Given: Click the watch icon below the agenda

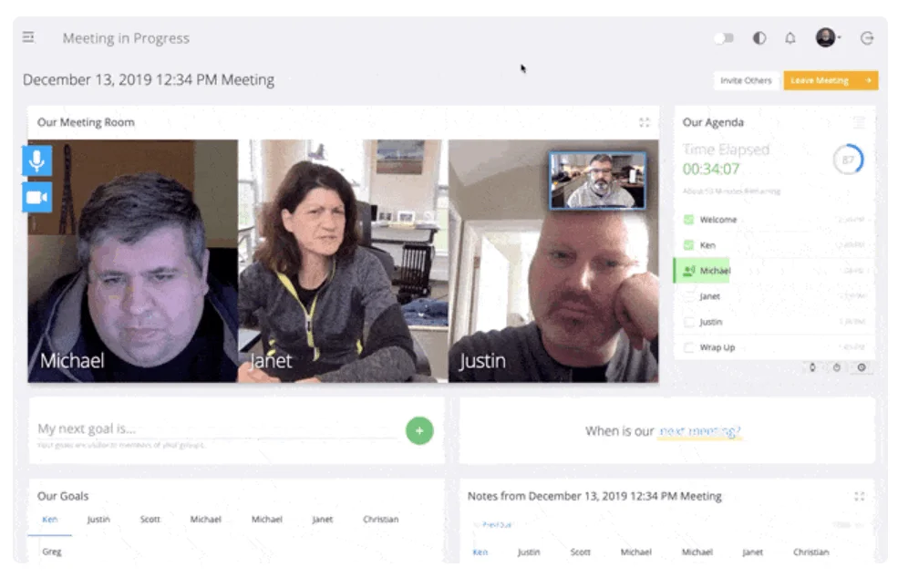Looking at the screenshot, I should pos(812,367).
